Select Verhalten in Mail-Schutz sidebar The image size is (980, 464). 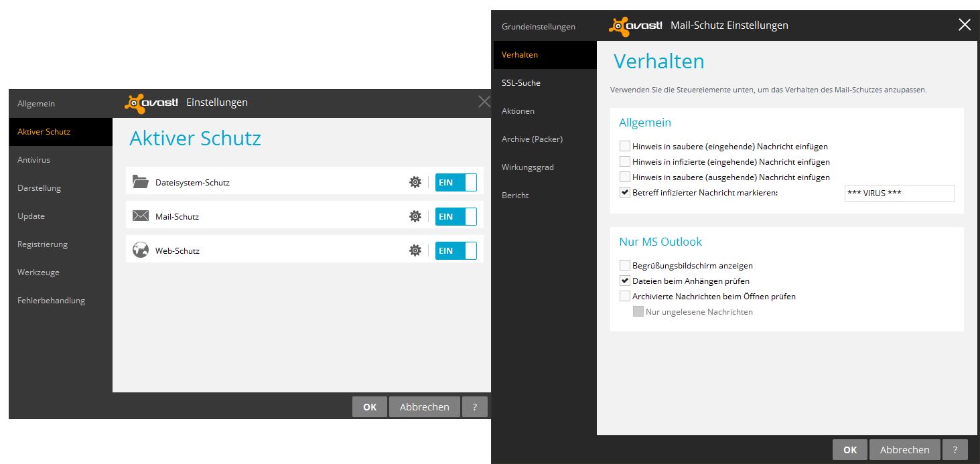[x=545, y=55]
